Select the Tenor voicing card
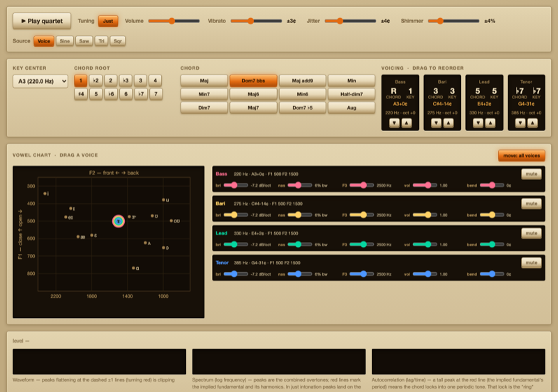Viewport: 558px width, 392px height. click(x=526, y=103)
